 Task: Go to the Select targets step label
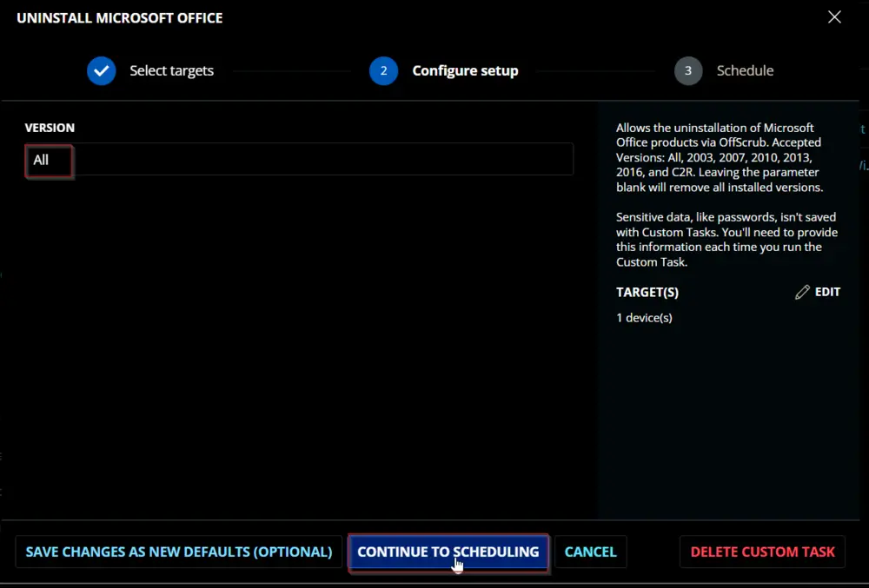point(172,71)
